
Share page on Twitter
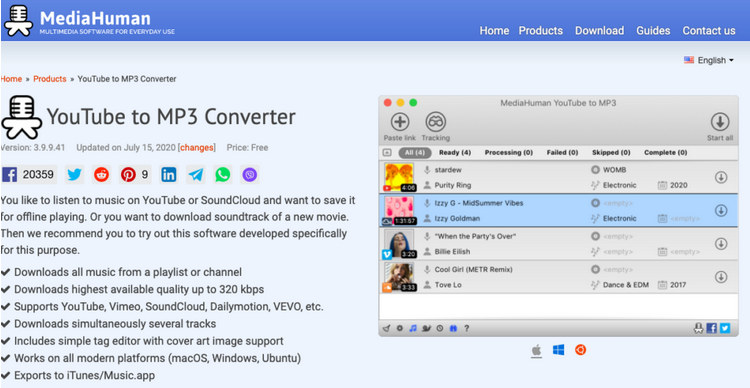pos(74,175)
